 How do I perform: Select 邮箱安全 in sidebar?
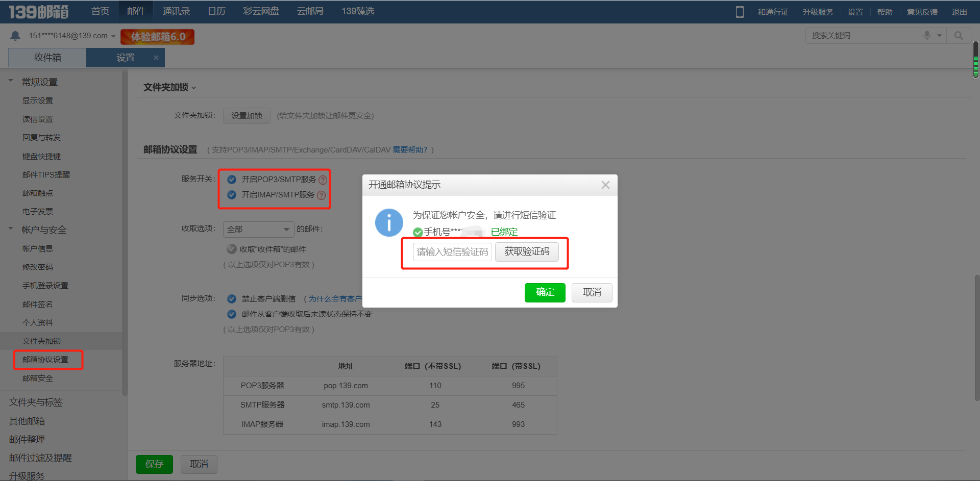(x=38, y=378)
